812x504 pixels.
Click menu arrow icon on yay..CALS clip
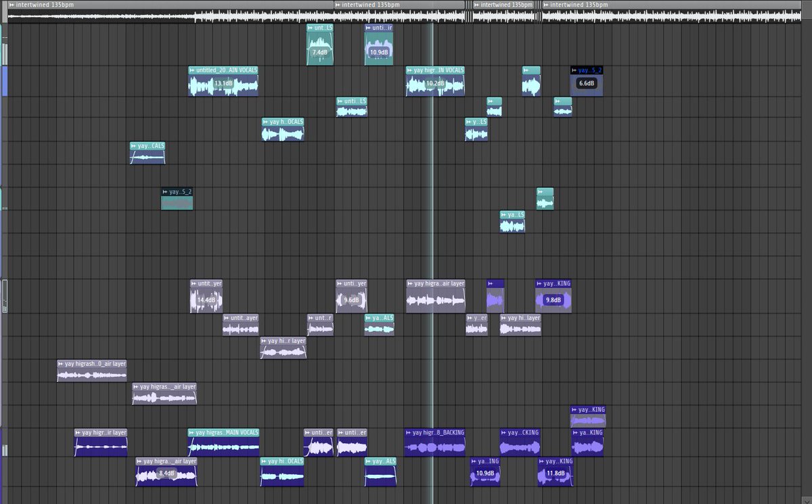coord(133,146)
